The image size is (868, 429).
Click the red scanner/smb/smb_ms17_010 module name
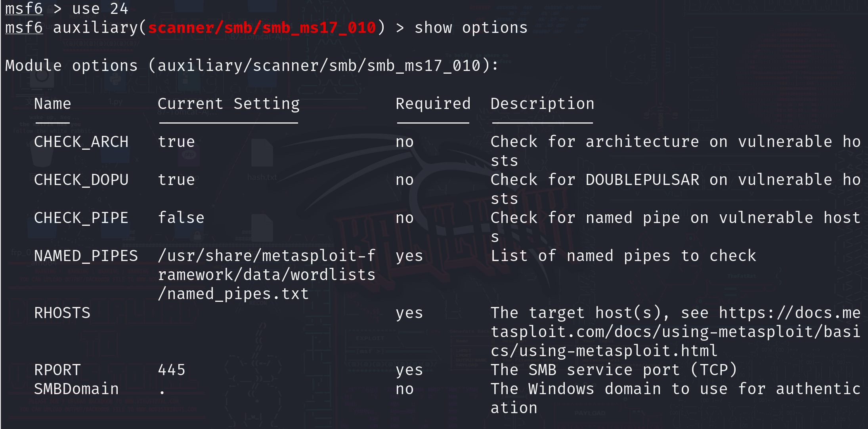[262, 28]
